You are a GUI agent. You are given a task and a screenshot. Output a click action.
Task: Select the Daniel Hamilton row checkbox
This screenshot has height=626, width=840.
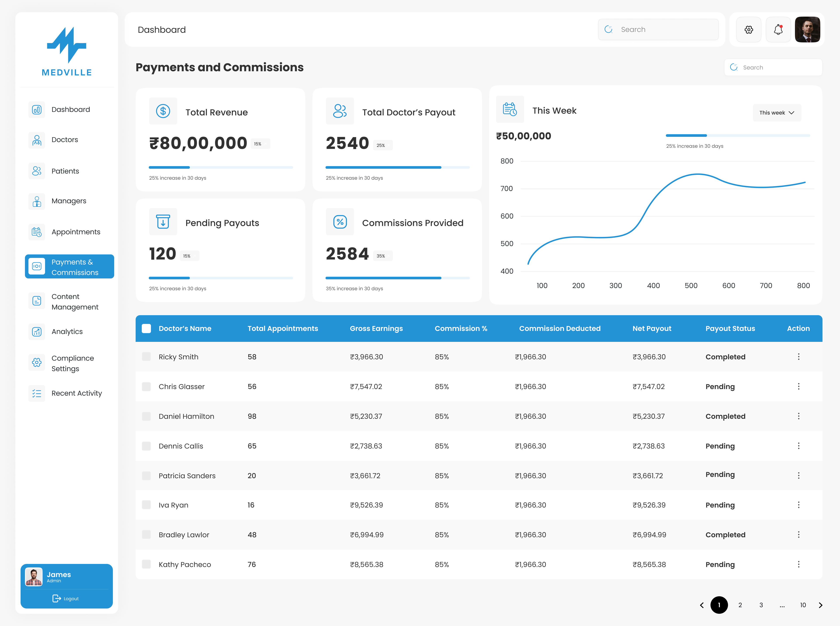[146, 416]
